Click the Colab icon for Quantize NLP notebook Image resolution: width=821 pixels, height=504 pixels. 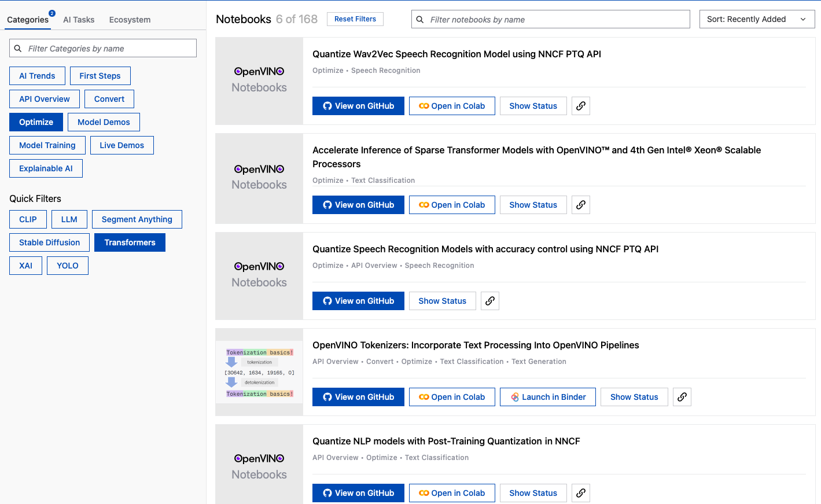tap(424, 493)
